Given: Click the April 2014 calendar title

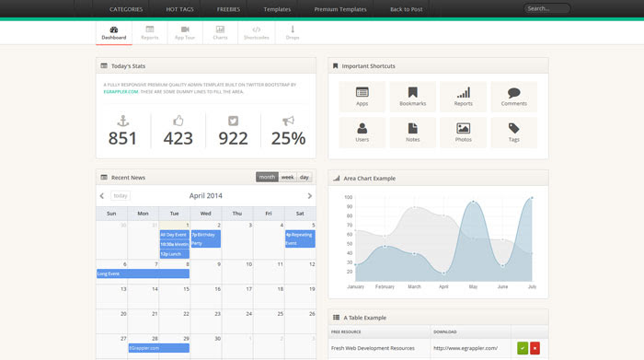Looking at the screenshot, I should (x=206, y=195).
